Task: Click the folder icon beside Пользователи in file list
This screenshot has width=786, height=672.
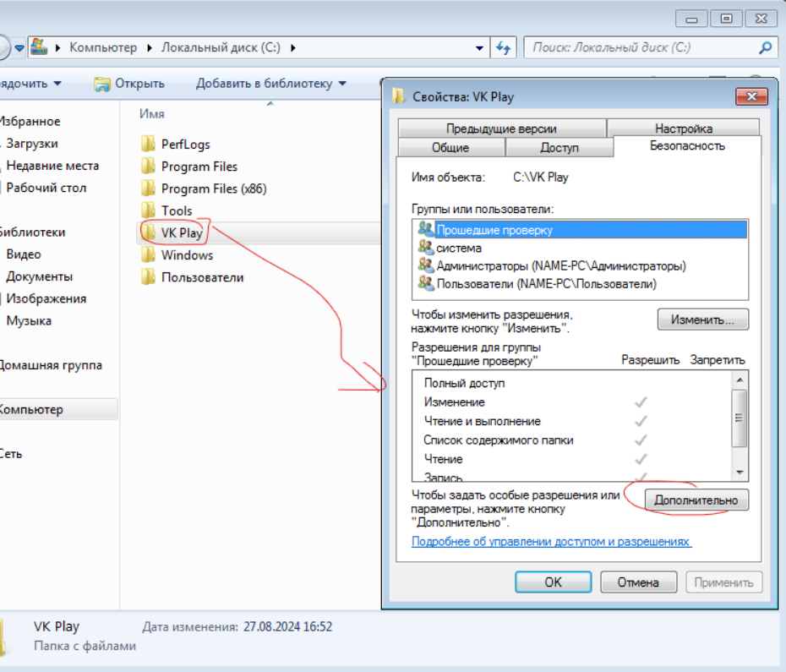Action: (148, 276)
